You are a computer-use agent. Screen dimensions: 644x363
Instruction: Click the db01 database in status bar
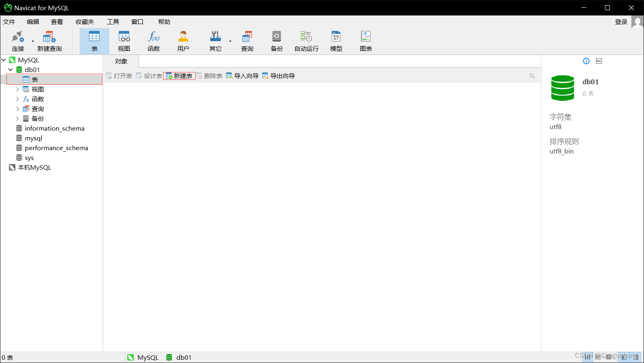click(179, 357)
